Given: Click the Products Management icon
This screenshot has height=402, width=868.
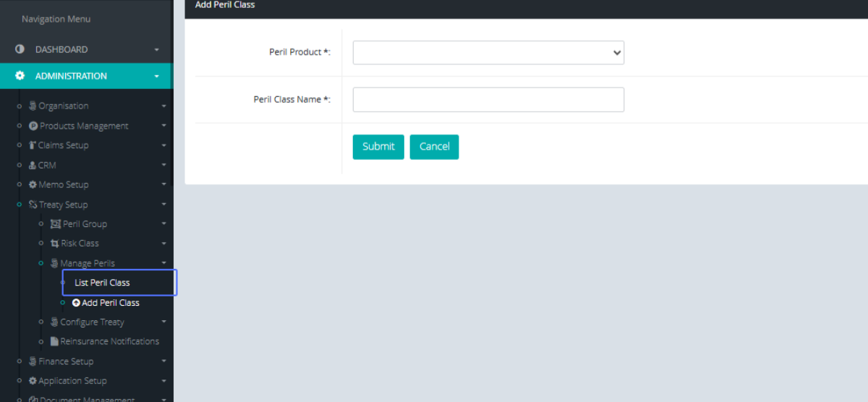Looking at the screenshot, I should 33,126.
